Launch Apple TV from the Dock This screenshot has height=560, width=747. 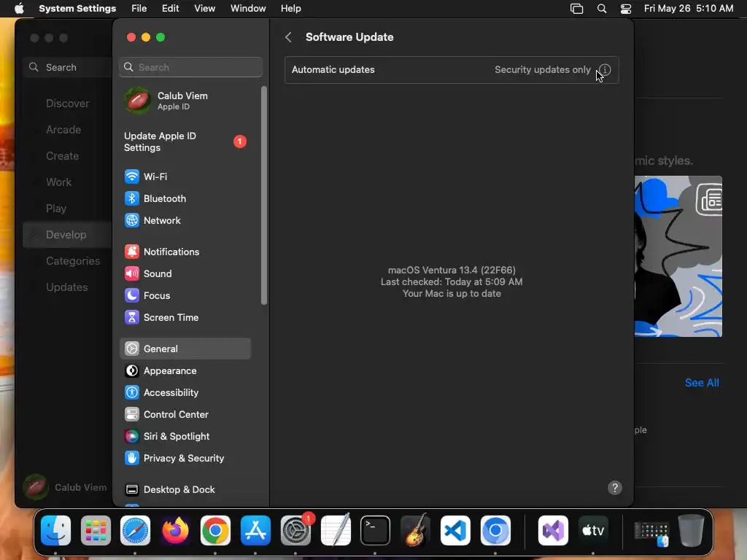593,531
